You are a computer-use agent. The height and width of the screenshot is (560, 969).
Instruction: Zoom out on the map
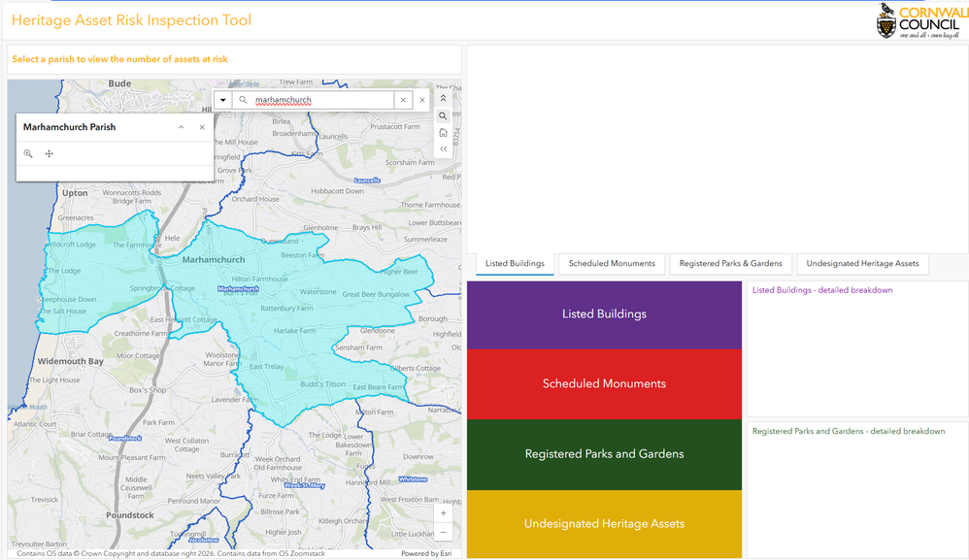pos(443,532)
